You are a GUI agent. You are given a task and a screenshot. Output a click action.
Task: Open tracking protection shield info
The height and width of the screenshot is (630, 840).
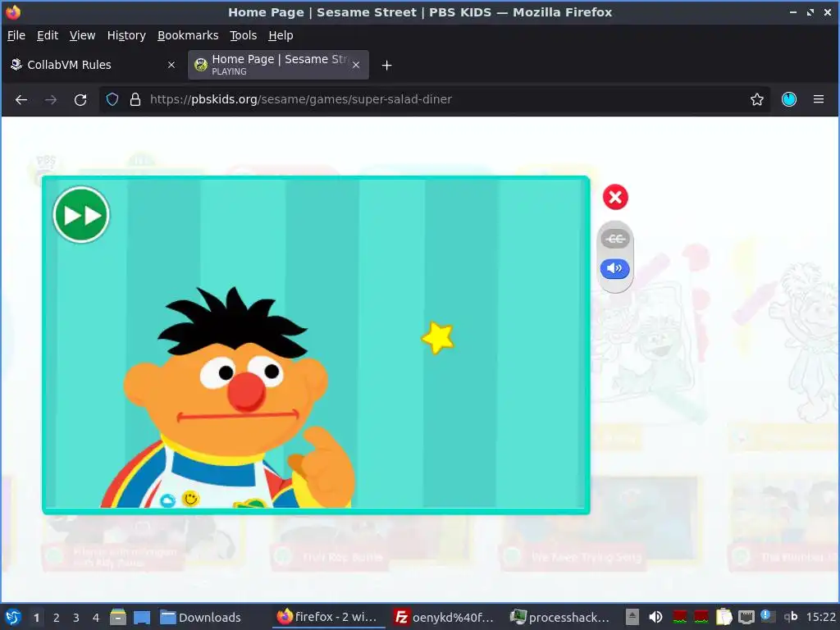tap(112, 99)
